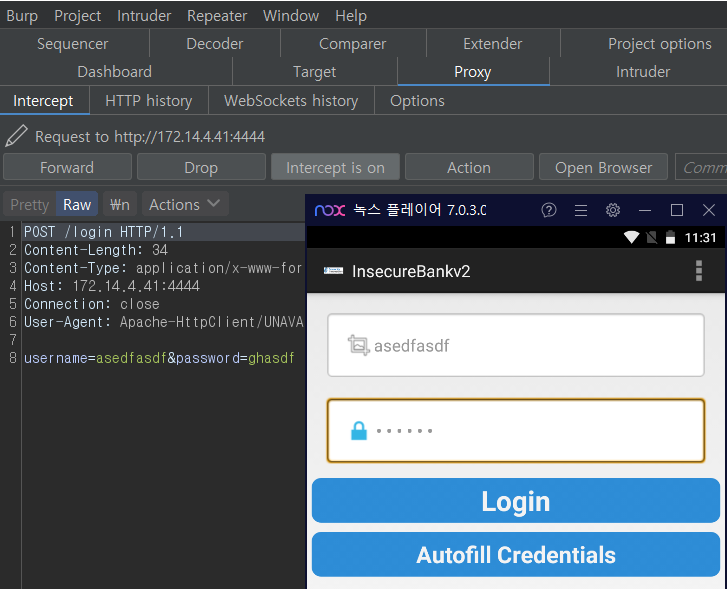Click the 11:31 clock in Android bar

[x=700, y=237]
